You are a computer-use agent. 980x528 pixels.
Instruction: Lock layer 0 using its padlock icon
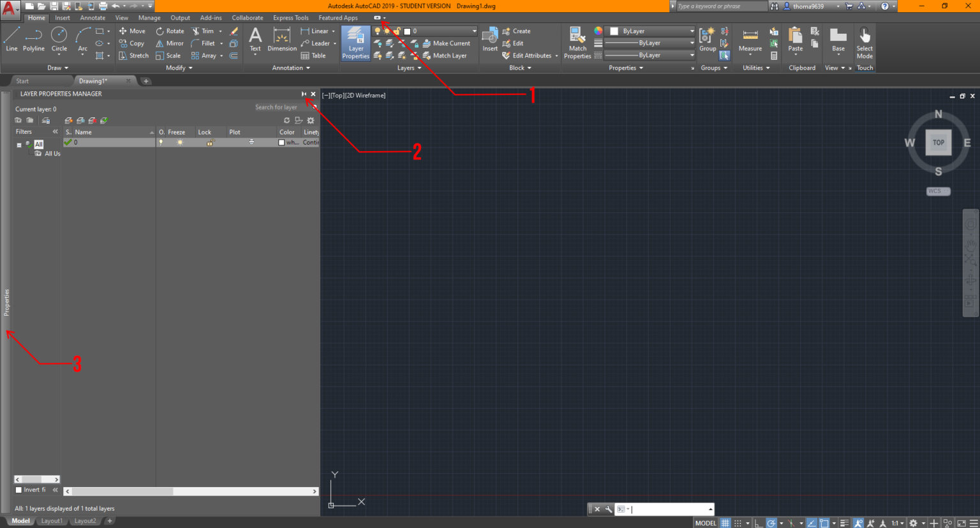click(211, 141)
